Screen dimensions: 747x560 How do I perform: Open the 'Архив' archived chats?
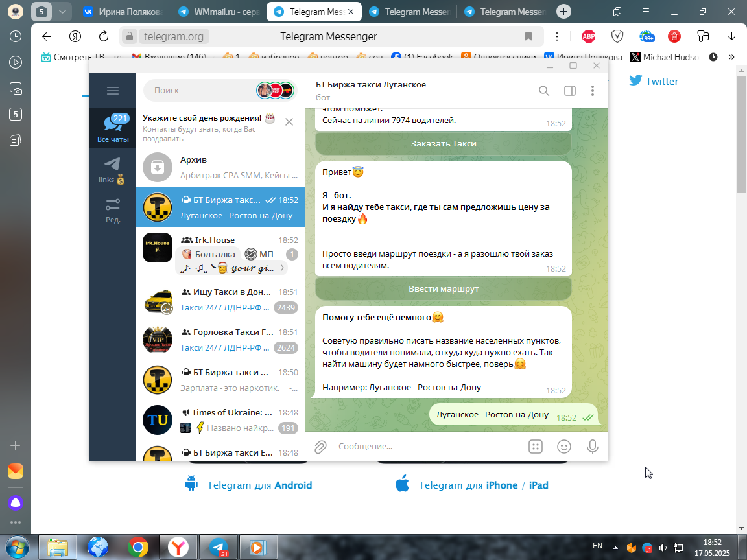220,167
